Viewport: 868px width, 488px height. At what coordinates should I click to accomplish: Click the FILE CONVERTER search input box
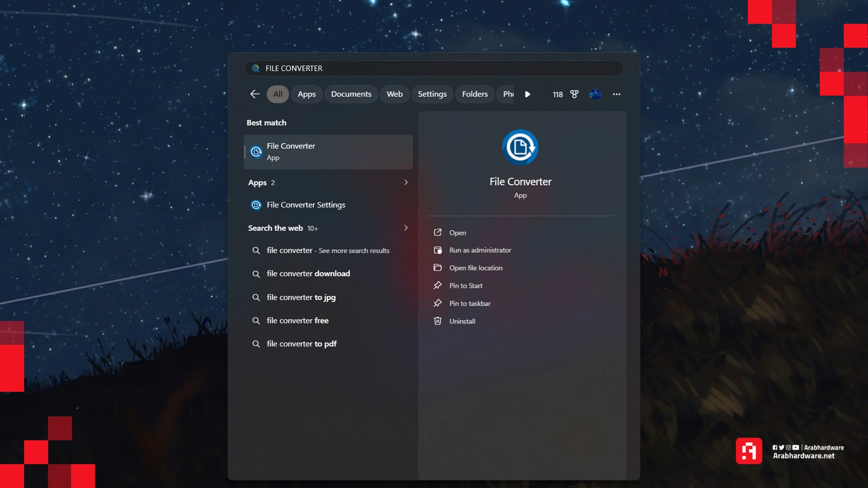tap(434, 68)
